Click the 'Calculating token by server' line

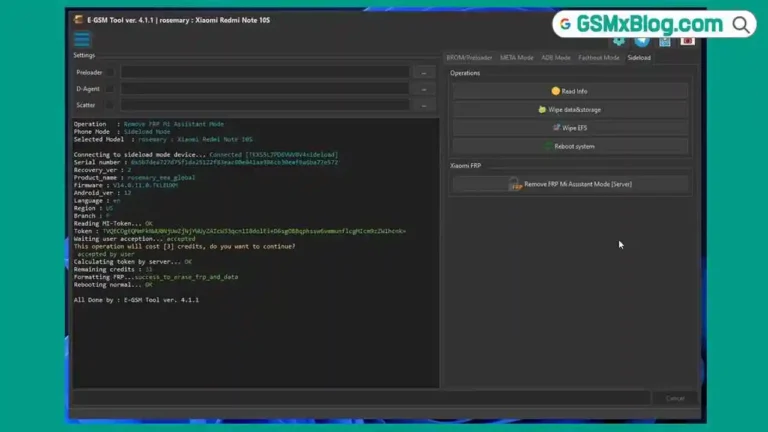133,262
